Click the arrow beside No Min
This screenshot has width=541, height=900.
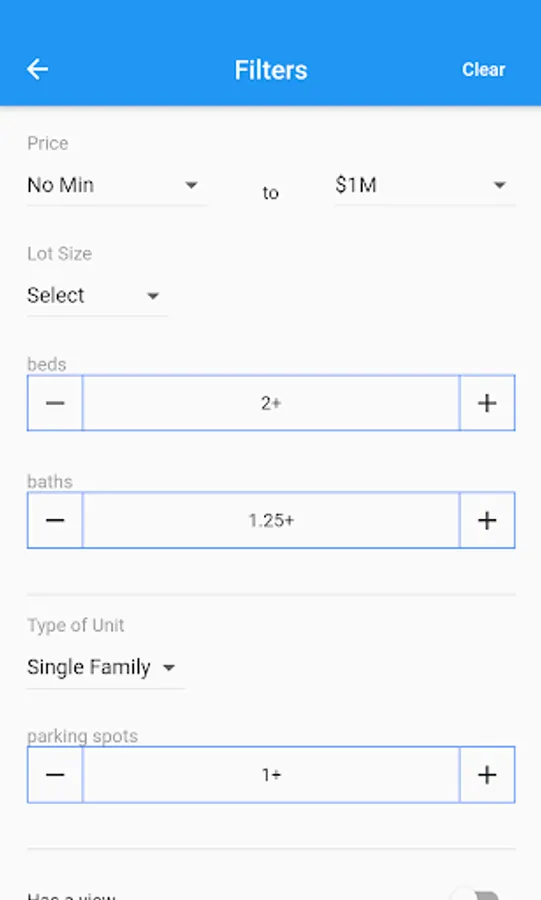click(191, 185)
